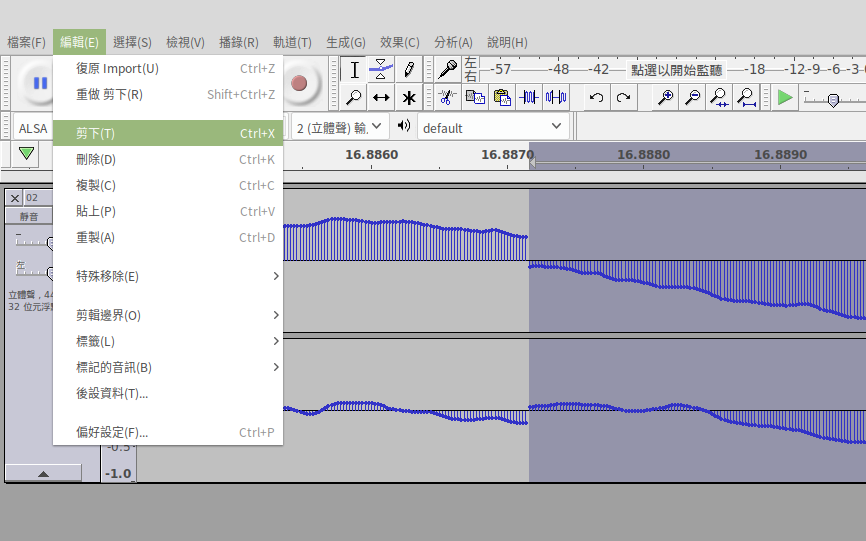This screenshot has height=541, width=866.
Task: Click the play-at-speed slider handle
Action: coord(833,100)
